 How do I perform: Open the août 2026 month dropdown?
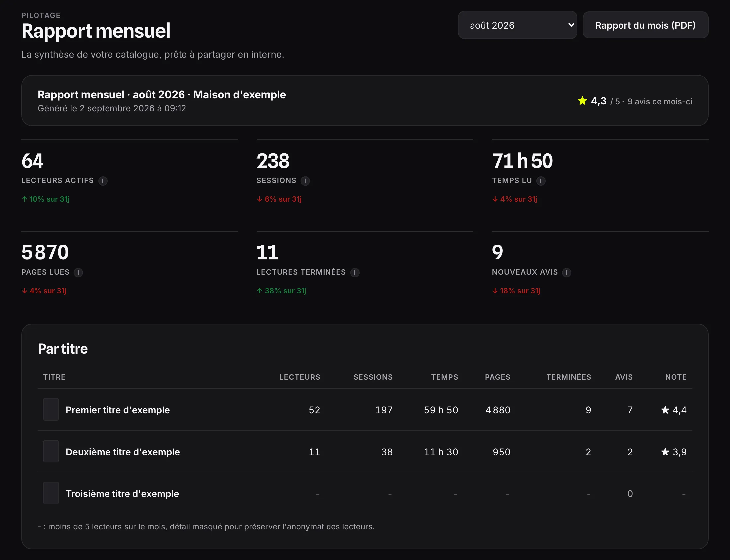[x=517, y=25]
